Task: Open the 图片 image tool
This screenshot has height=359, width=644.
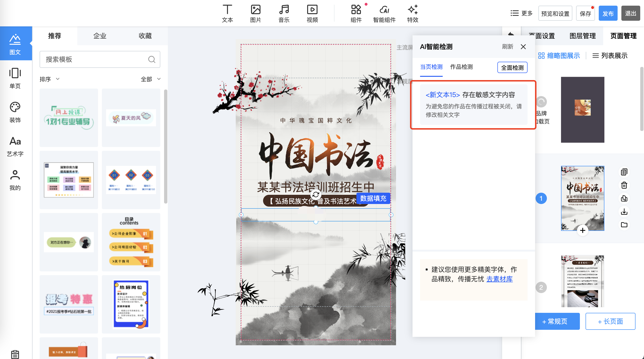Action: pyautogui.click(x=256, y=13)
